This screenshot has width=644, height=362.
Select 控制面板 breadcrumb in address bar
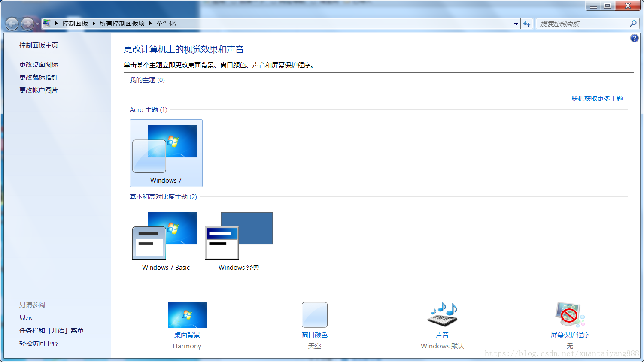click(75, 24)
